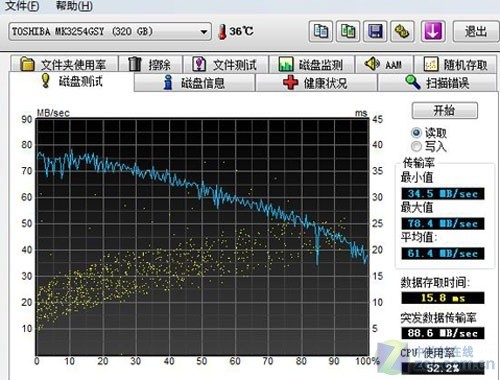Click the speaker icon on AAM tab
The width and height of the screenshot is (500, 380).
point(372,63)
